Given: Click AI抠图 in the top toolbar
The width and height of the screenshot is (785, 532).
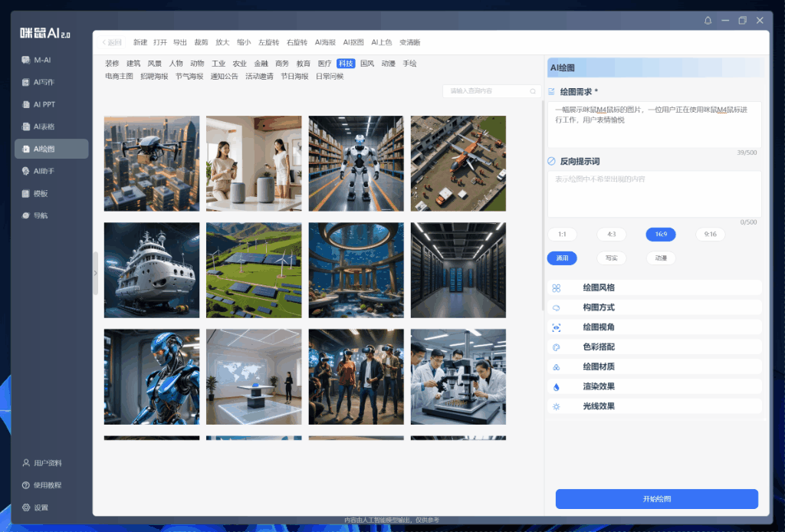Looking at the screenshot, I should tap(353, 42).
